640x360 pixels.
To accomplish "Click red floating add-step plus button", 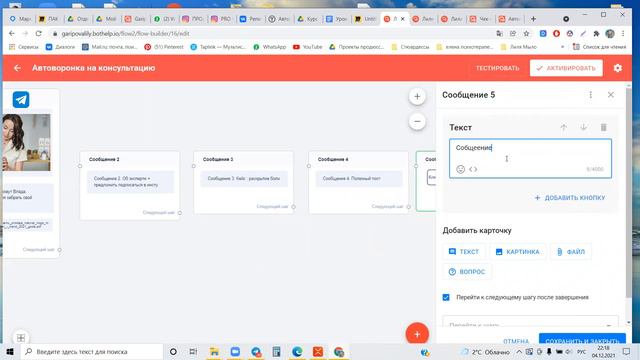I will click(x=417, y=334).
